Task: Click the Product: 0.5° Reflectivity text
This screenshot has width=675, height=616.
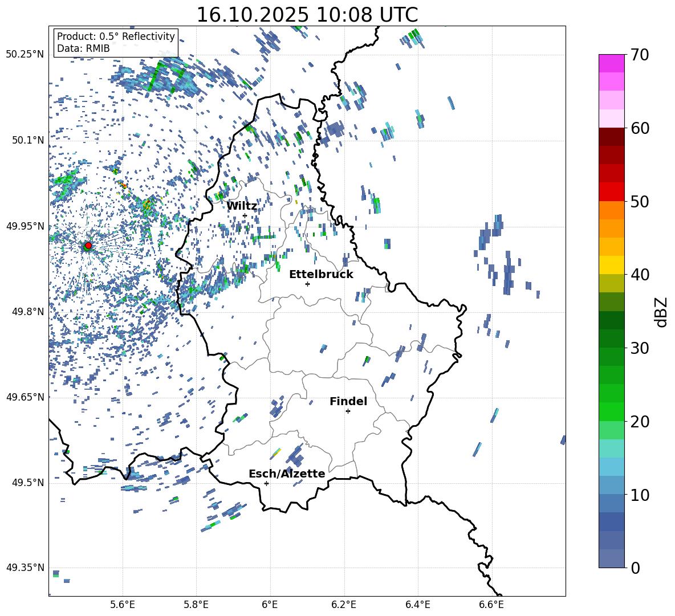Action: 116,36
